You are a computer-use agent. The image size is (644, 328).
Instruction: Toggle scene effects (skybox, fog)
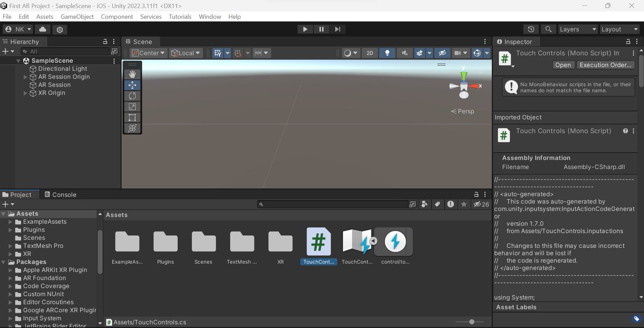click(x=420, y=53)
